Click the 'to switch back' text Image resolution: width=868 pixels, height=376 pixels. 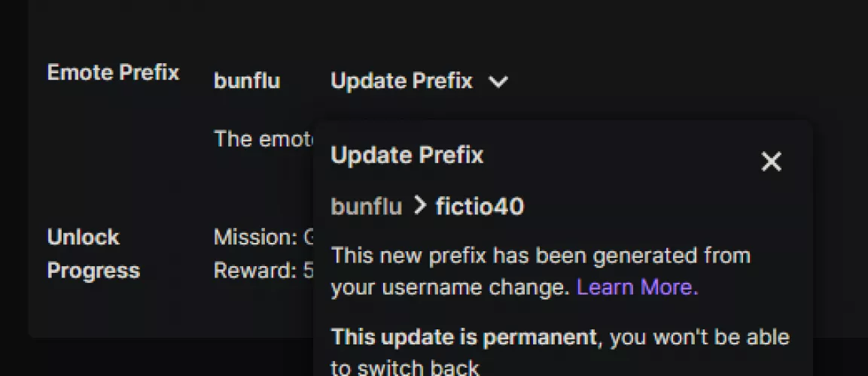(x=405, y=367)
